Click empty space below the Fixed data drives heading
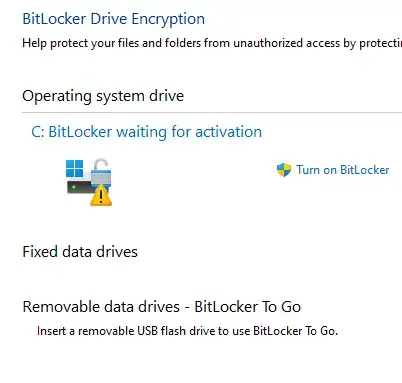This screenshot has height=383, width=402. (133, 277)
